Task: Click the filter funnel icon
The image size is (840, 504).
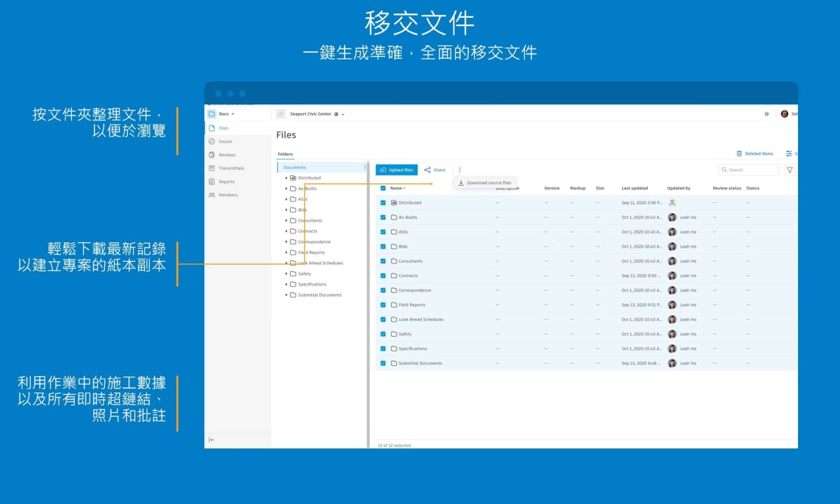Action: coord(789,170)
